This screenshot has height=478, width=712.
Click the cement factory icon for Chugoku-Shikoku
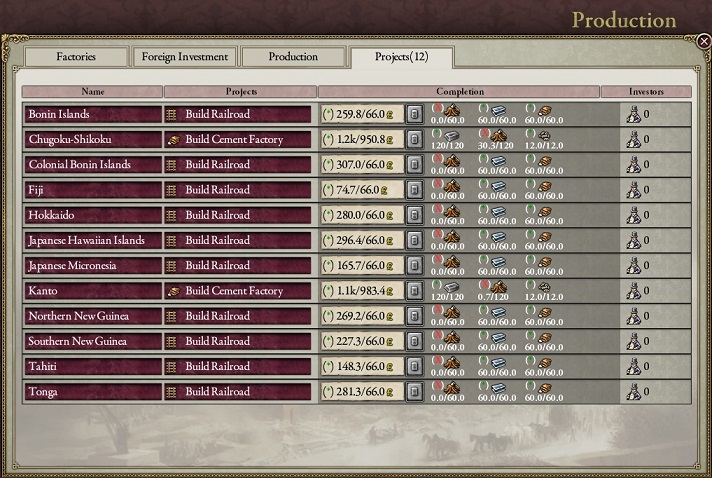[x=173, y=140]
